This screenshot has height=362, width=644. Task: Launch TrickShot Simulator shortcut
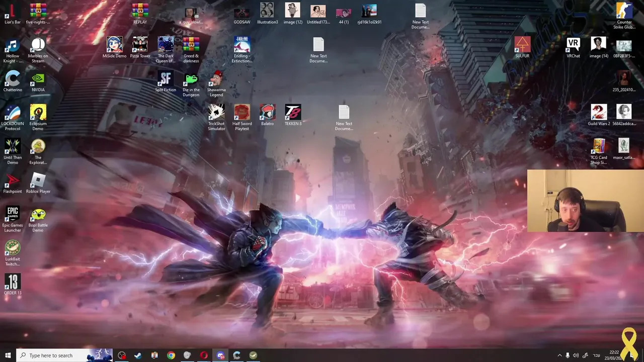216,117
